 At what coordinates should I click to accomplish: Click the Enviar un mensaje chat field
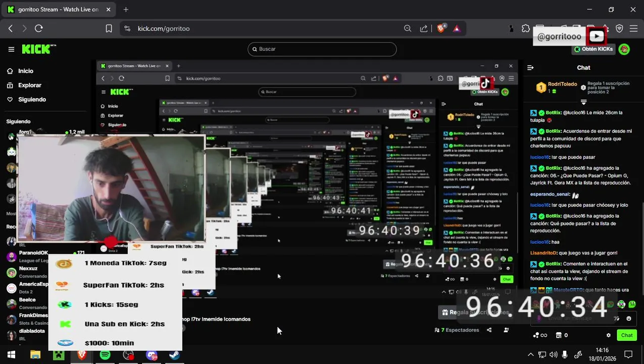[576, 318]
